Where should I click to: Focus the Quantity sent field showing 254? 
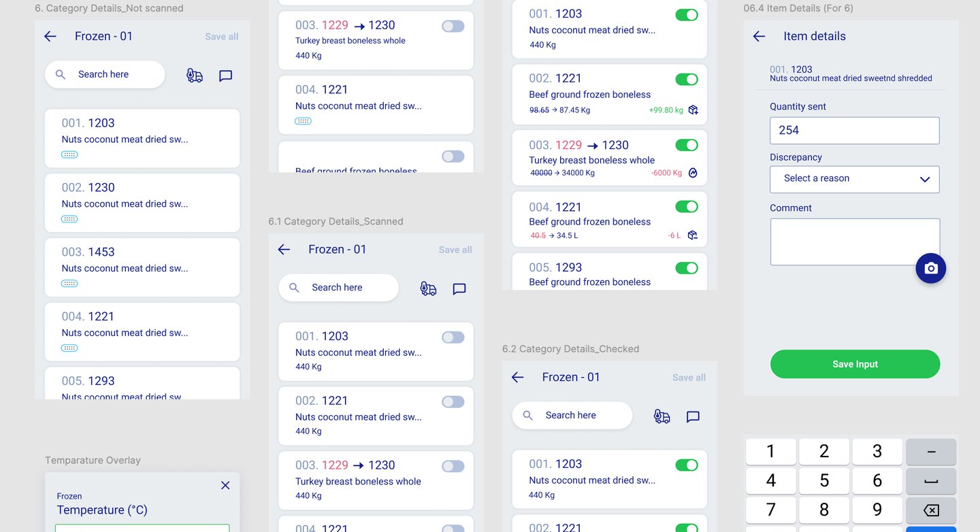click(854, 131)
